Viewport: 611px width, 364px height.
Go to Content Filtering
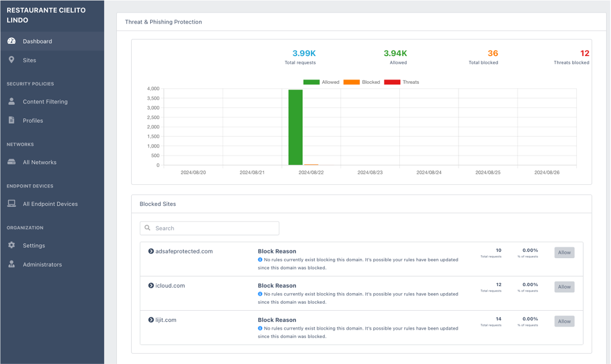coord(52,101)
